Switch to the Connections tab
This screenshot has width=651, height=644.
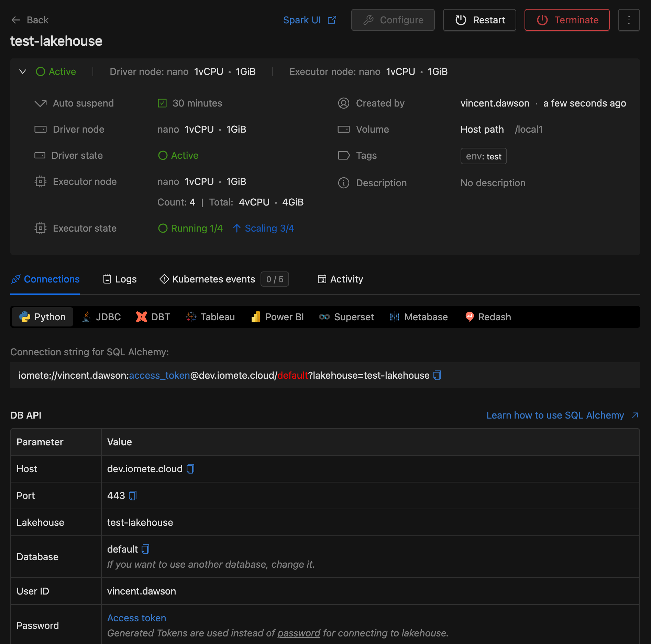tap(45, 279)
